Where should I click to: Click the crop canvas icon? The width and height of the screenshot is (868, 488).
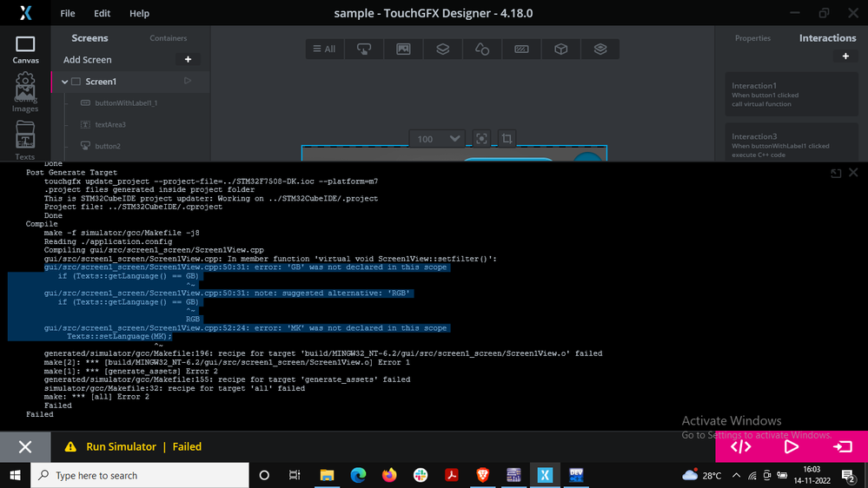click(507, 138)
